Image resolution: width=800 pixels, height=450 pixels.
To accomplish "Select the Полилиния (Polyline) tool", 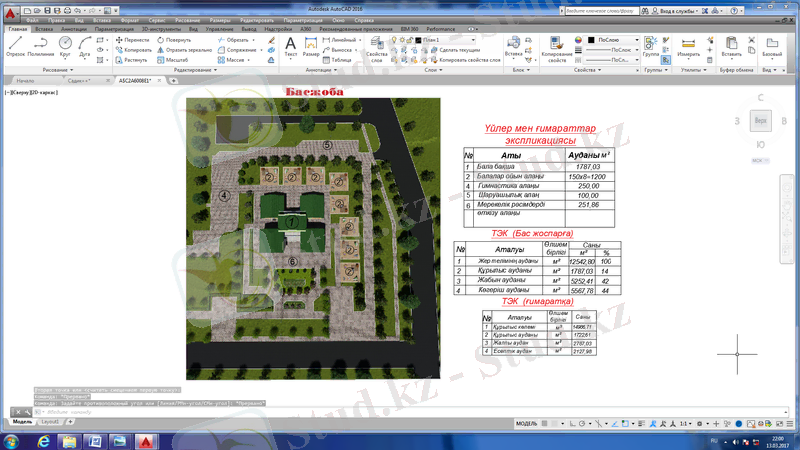I will pos(41,46).
